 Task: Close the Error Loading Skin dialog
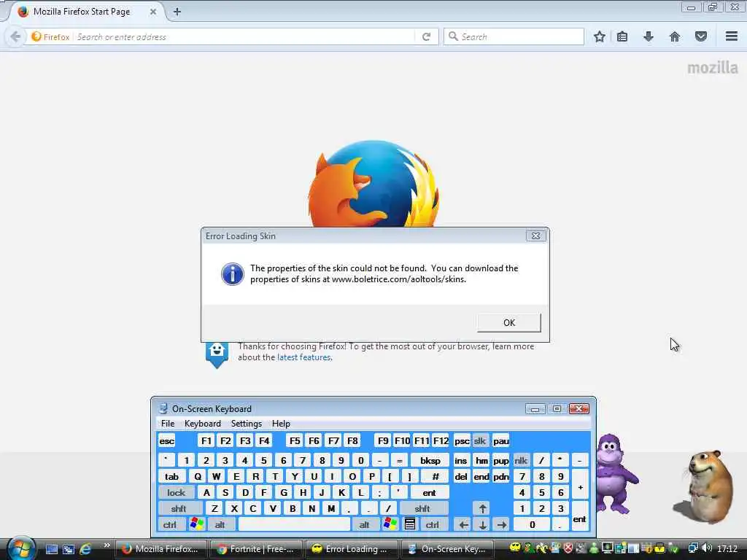pyautogui.click(x=535, y=236)
